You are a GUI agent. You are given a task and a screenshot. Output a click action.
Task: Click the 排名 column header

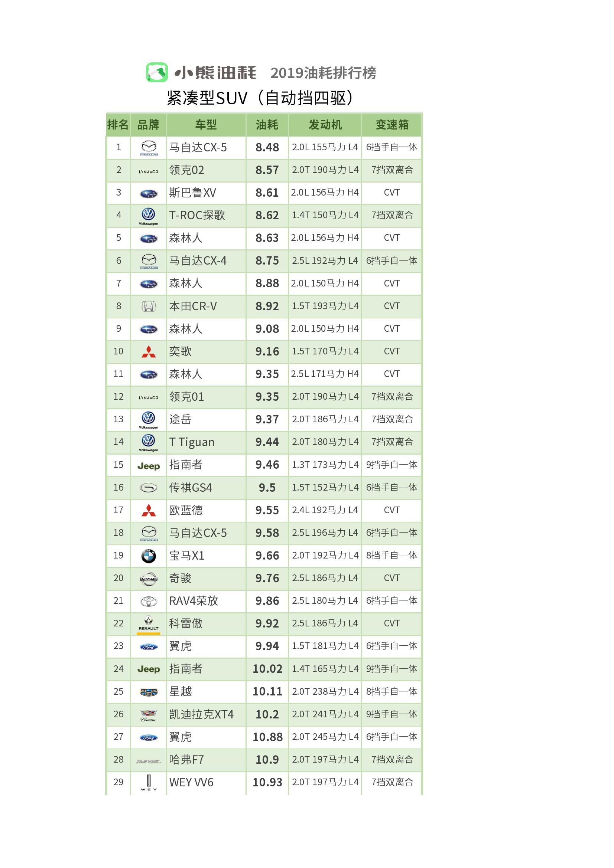(118, 125)
